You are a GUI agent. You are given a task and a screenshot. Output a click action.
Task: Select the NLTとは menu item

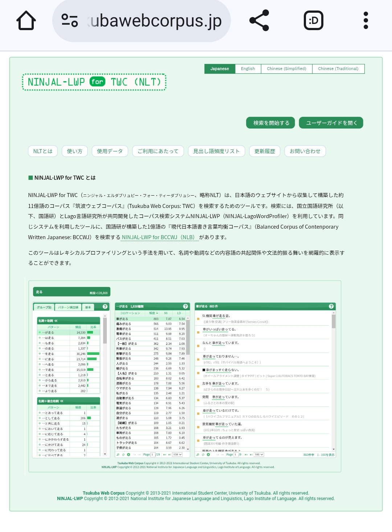click(x=43, y=151)
